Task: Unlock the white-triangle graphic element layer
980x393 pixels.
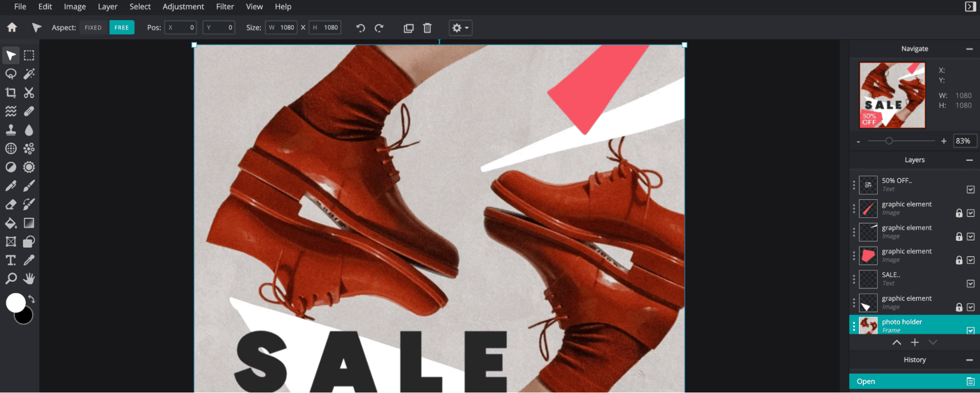Action: 959,307
